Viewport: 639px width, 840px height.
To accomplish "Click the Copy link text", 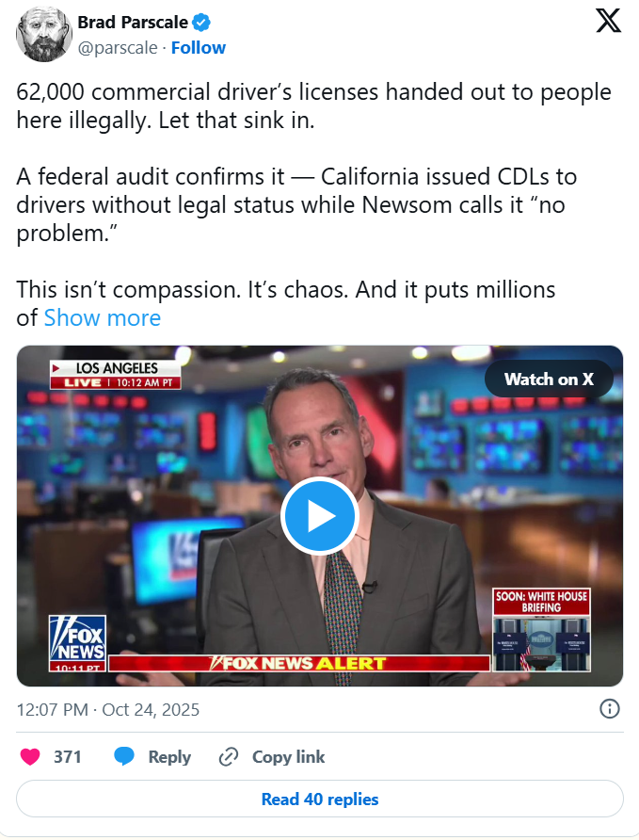I will (288, 756).
